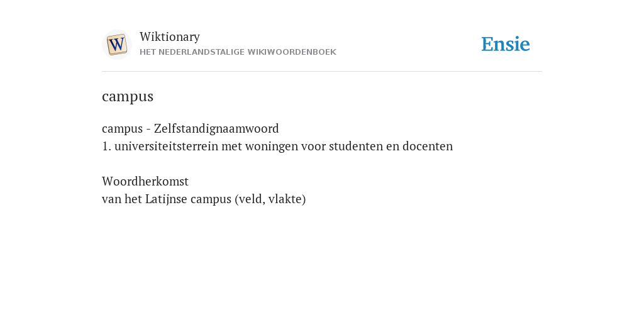Image resolution: width=644 pixels, height=322 pixels.
Task: Click the universiteitsterrein definition text
Action: [x=277, y=146]
